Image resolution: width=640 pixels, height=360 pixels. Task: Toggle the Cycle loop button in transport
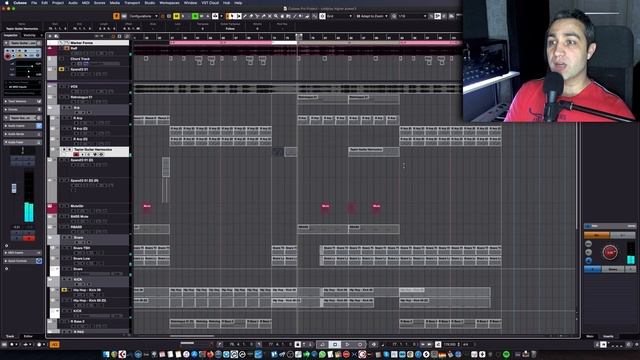click(322, 344)
